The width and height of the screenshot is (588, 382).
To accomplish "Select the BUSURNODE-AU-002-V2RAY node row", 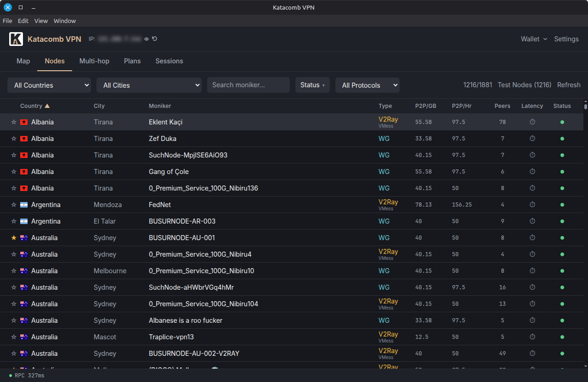I will (x=292, y=354).
